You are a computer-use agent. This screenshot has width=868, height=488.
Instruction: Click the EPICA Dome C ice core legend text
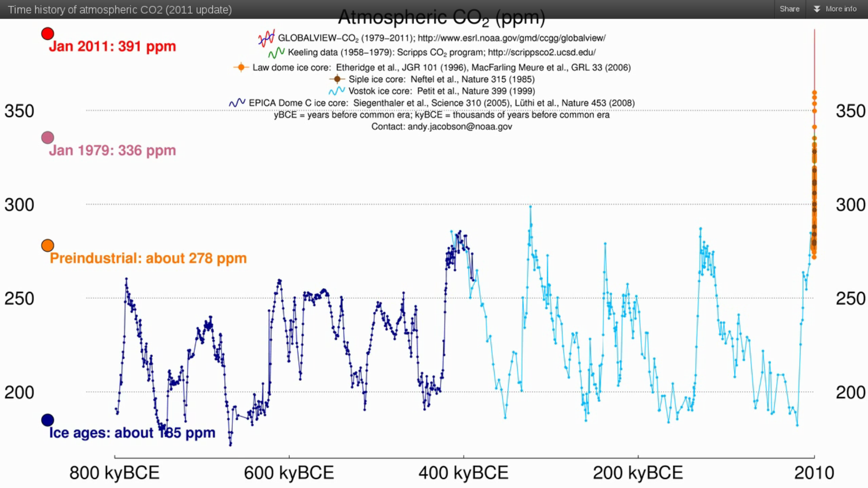click(x=442, y=103)
